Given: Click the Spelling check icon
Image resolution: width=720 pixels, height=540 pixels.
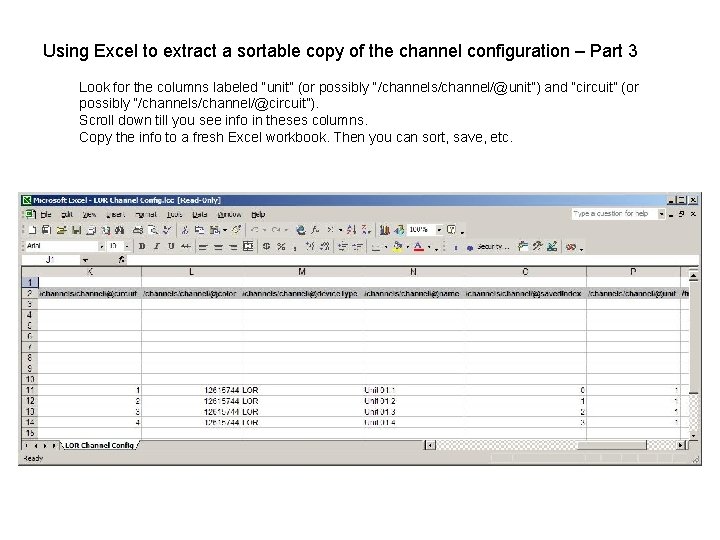Looking at the screenshot, I should click(x=166, y=230).
